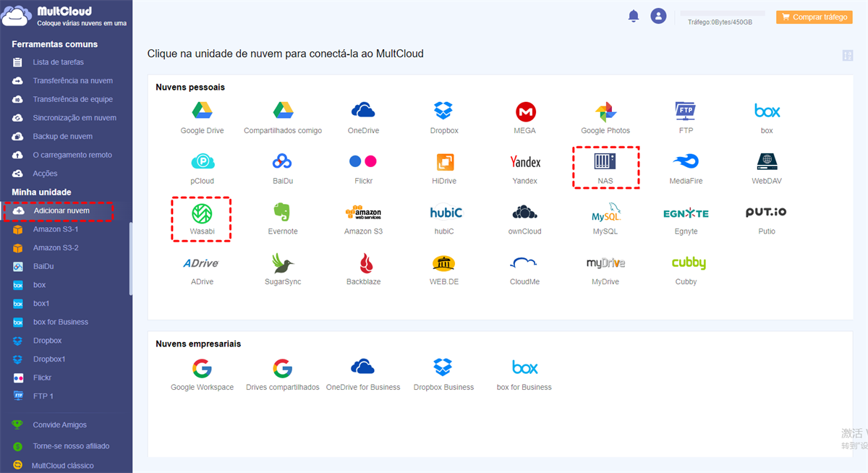868x473 pixels.
Task: Choose the MyDrive cloud icon
Action: (x=605, y=263)
